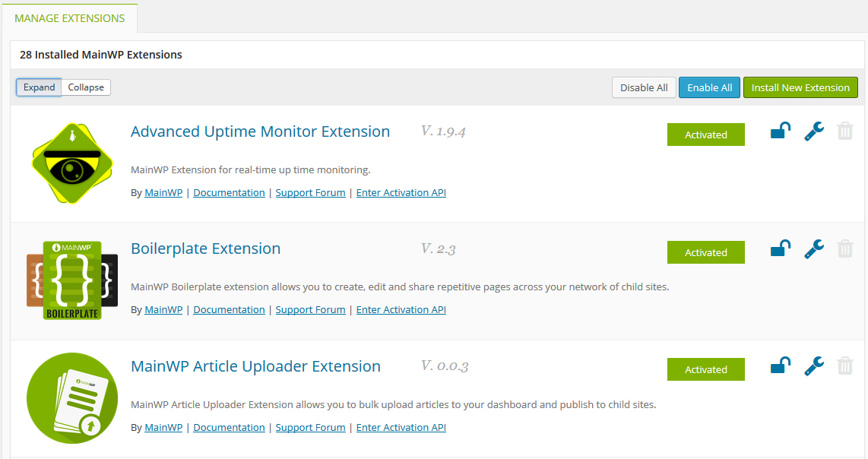
Task: Click description 'MainWP Extension for real-time up time monitoring.'
Action: [250, 170]
